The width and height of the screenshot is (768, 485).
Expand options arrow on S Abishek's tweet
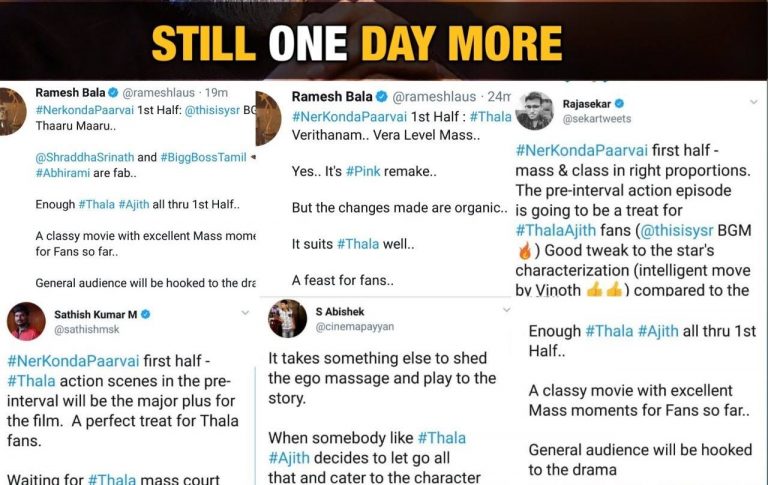pyautogui.click(x=507, y=310)
